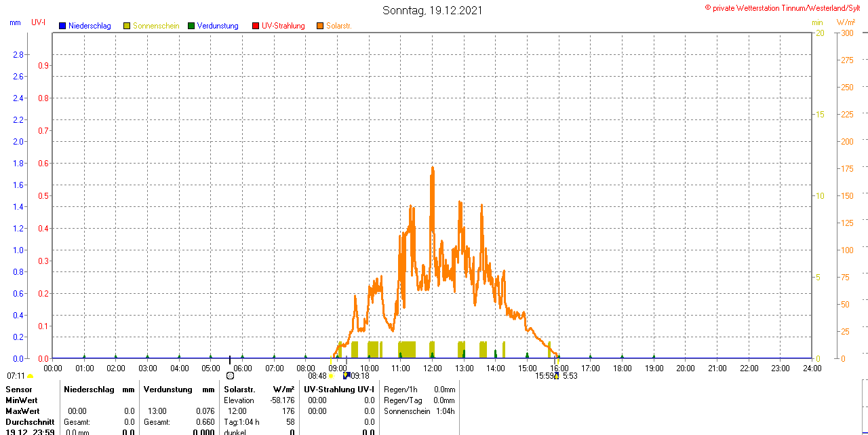Click the Verdunstung column header in the table

coord(168,390)
